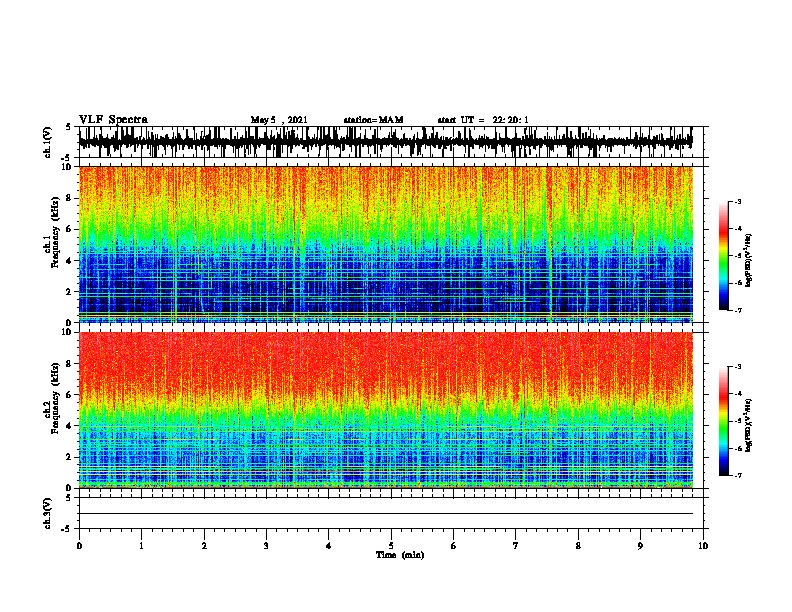Click the ch.1 spectrogram color bar
This screenshot has width=792, height=612.
[723, 256]
